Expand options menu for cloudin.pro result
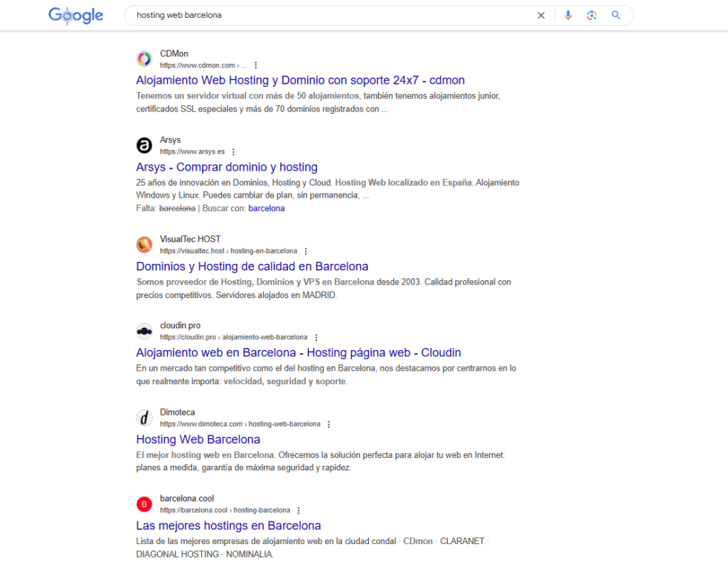Screen dimensions: 728x579 [x=316, y=337]
